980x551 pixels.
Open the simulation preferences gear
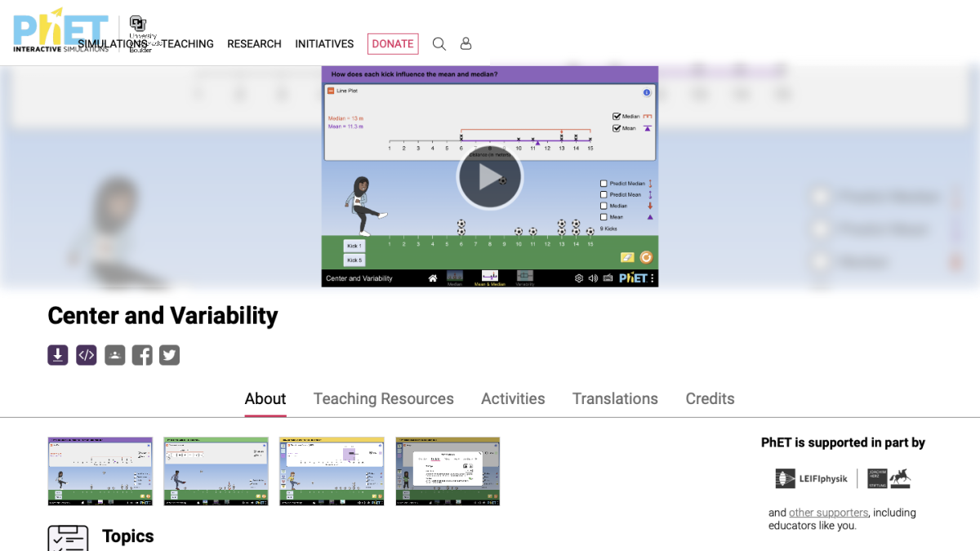coord(578,278)
